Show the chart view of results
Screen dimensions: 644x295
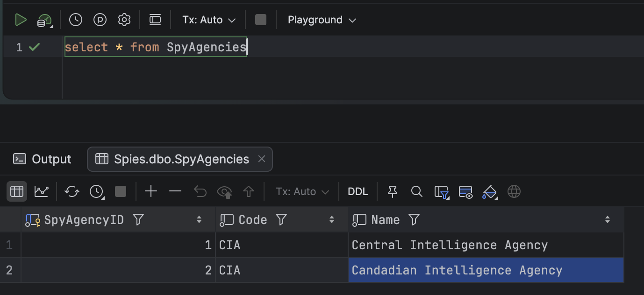tap(42, 191)
